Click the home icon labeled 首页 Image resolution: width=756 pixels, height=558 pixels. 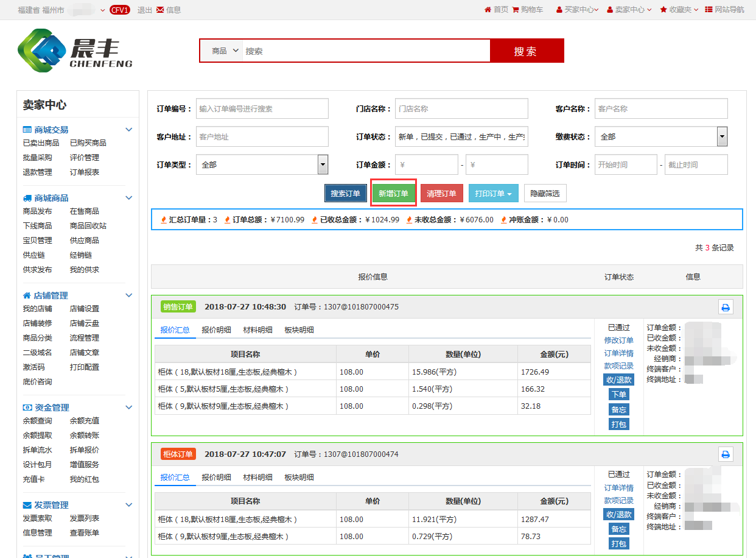[488, 10]
